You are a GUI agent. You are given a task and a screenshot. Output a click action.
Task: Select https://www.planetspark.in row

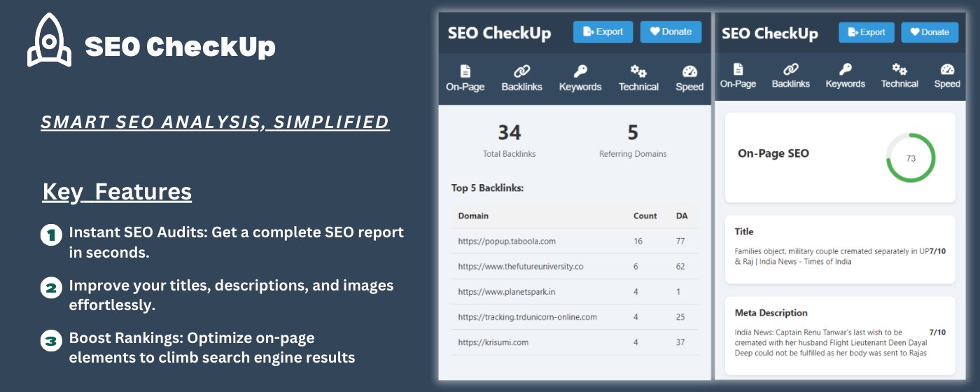pyautogui.click(x=575, y=292)
